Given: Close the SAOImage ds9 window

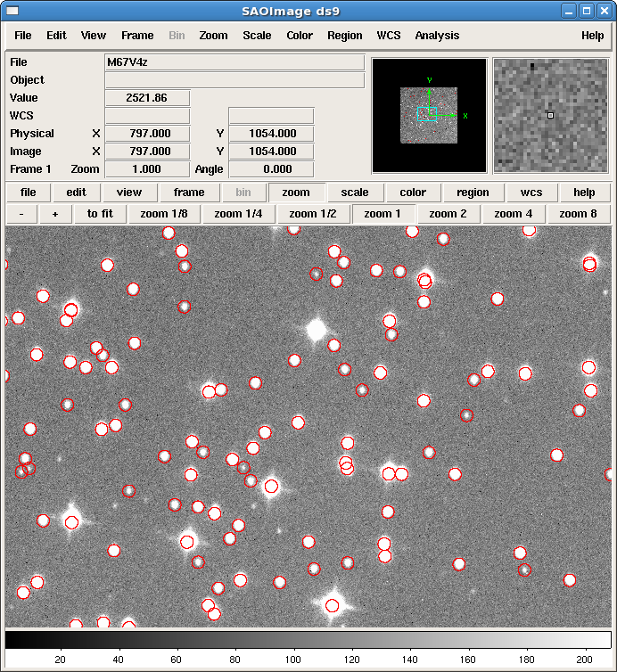Looking at the screenshot, I should pos(605,11).
